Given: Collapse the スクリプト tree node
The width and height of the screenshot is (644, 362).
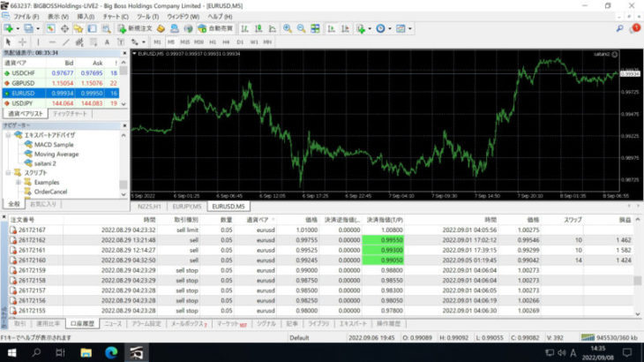Looking at the screenshot, I should coord(8,172).
